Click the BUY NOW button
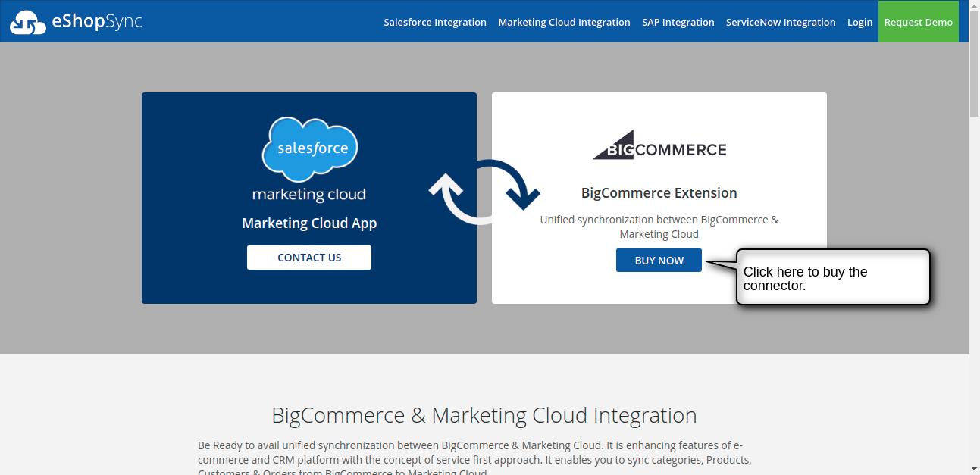 click(x=659, y=260)
